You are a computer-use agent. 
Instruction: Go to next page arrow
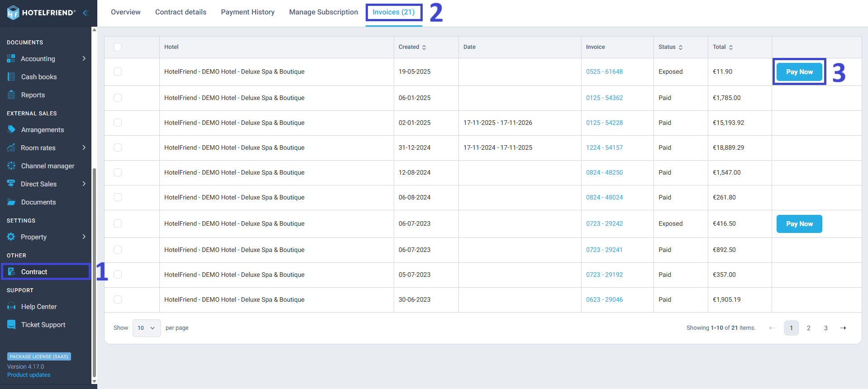(x=843, y=328)
